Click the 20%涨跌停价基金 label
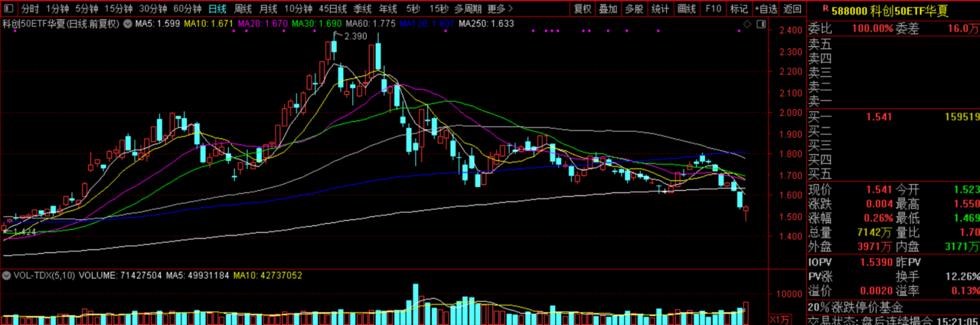980x325 pixels. pos(855,307)
